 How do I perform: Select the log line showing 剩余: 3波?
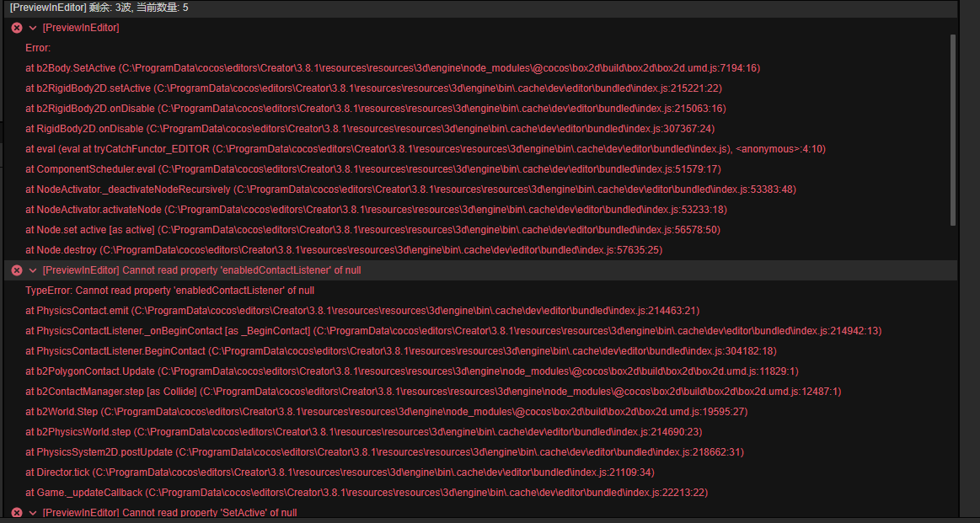tap(480, 8)
